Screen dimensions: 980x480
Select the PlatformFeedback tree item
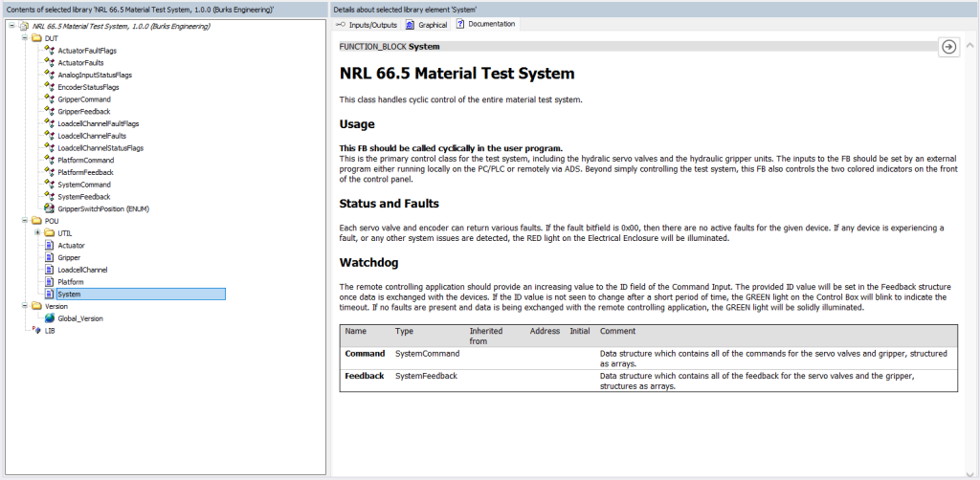(x=85, y=172)
